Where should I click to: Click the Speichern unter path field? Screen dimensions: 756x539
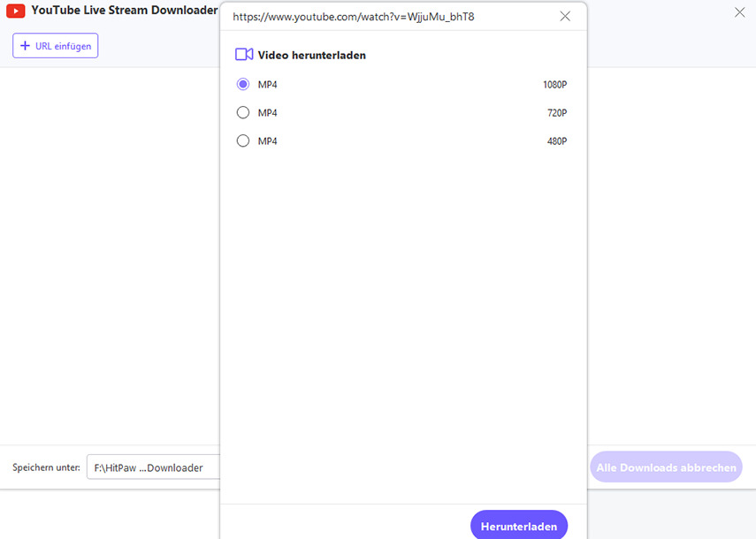(153, 467)
